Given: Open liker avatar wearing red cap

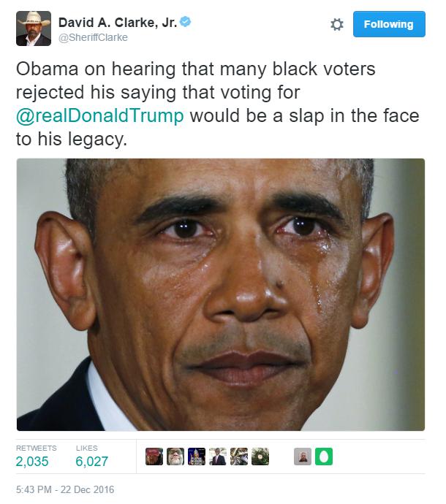Looking at the screenshot, I should (154, 457).
